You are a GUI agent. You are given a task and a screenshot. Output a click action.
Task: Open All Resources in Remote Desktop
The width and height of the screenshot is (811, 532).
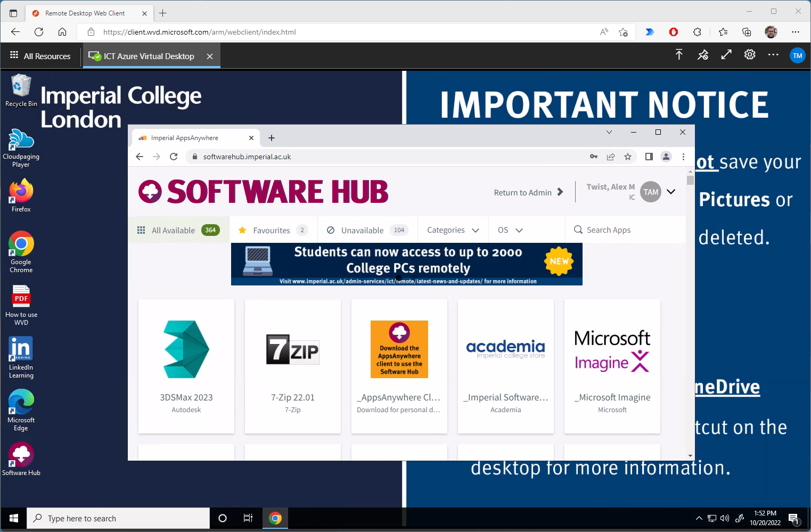40,56
